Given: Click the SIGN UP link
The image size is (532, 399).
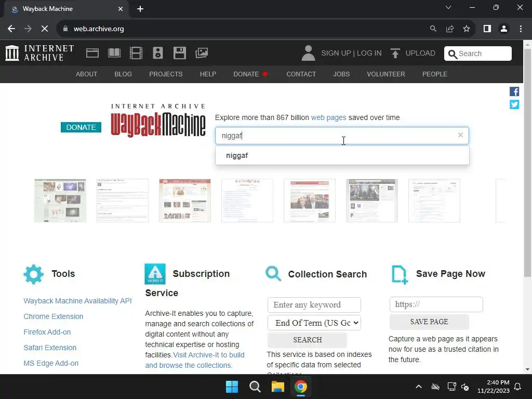Looking at the screenshot, I should [336, 54].
